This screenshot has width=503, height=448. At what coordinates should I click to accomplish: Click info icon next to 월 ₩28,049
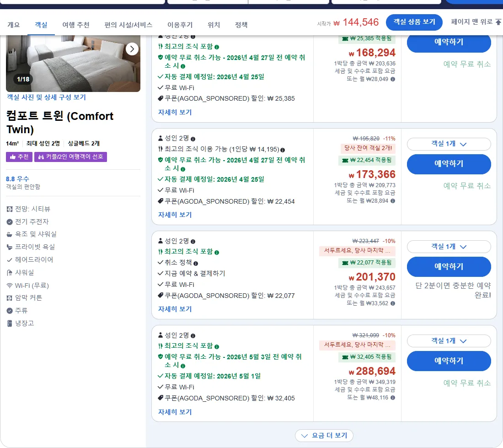point(393,79)
